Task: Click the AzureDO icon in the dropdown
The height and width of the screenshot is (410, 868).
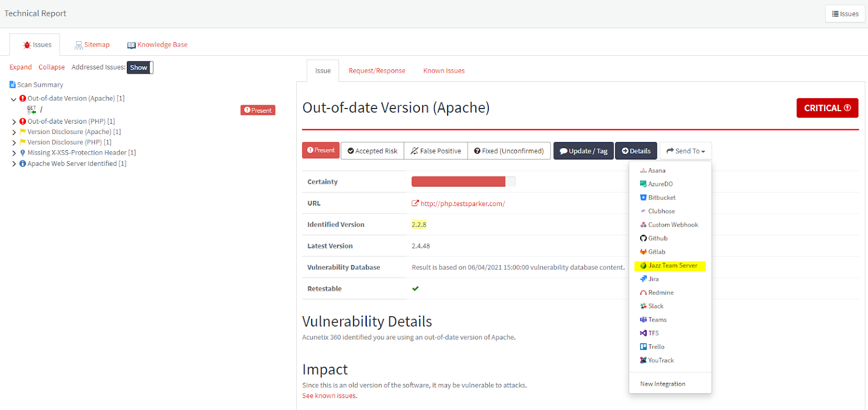Action: [643, 184]
